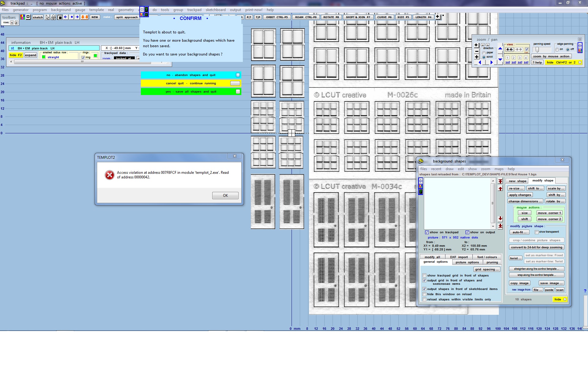
Task: Toggle output shapes in front of sketchboard items
Action: pyautogui.click(x=424, y=289)
